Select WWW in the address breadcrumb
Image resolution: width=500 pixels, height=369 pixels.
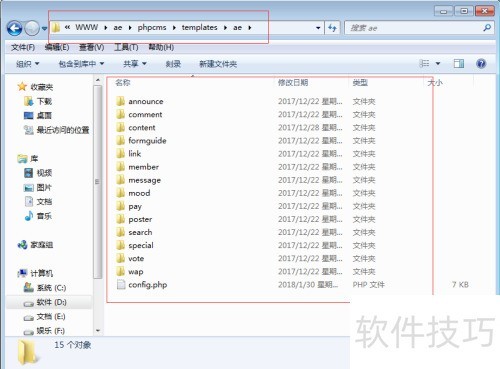tap(87, 27)
